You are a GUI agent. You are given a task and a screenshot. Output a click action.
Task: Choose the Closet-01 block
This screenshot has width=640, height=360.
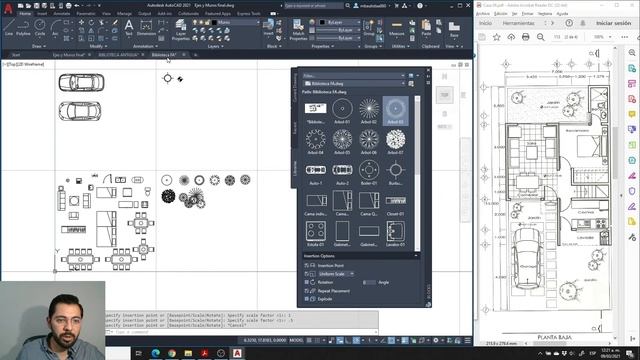pos(396,203)
